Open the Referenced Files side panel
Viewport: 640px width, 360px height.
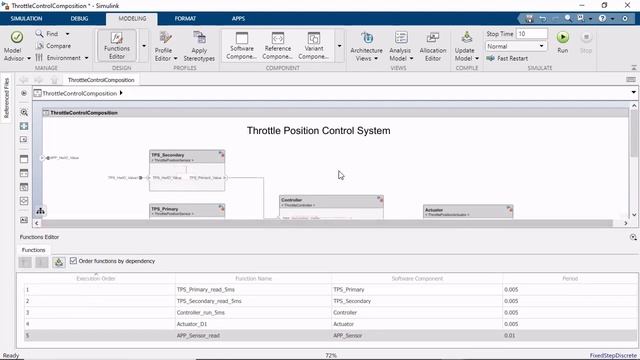tap(6, 98)
